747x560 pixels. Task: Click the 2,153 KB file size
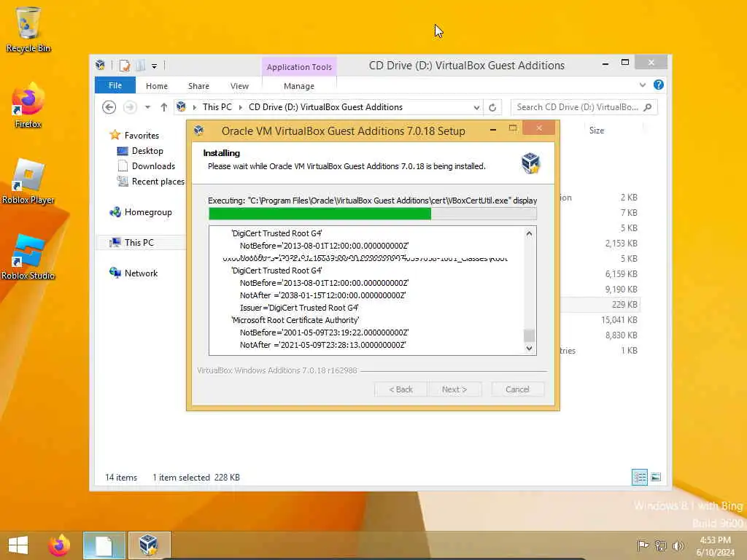tap(622, 244)
